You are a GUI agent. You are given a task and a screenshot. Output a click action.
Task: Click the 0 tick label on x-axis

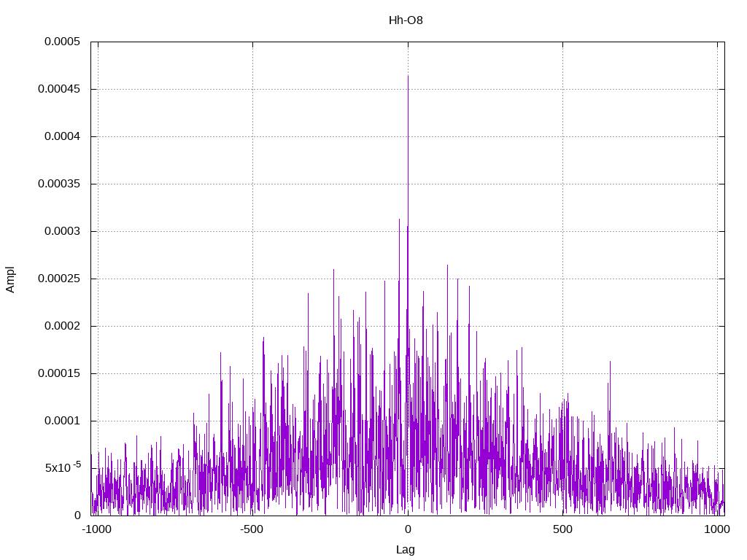(408, 529)
